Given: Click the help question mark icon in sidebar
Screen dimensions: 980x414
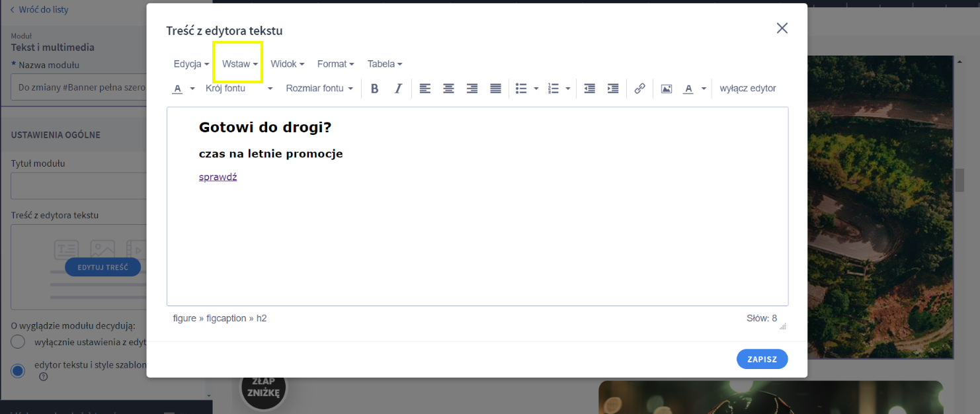Looking at the screenshot, I should [44, 377].
